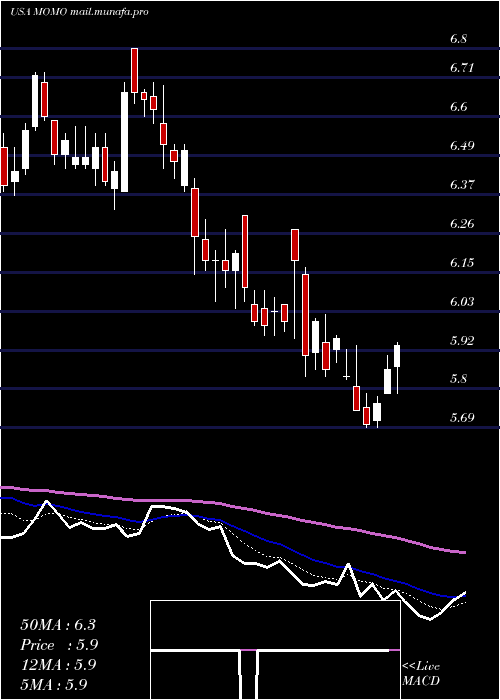
Task: Click the 6.71 price axis label
Action: (x=462, y=68)
